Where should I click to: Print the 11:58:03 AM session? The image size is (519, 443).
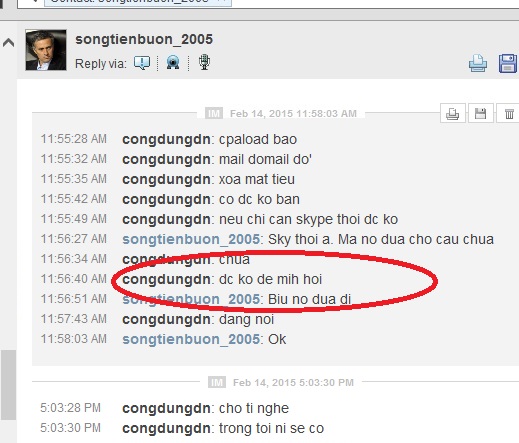tap(453, 114)
